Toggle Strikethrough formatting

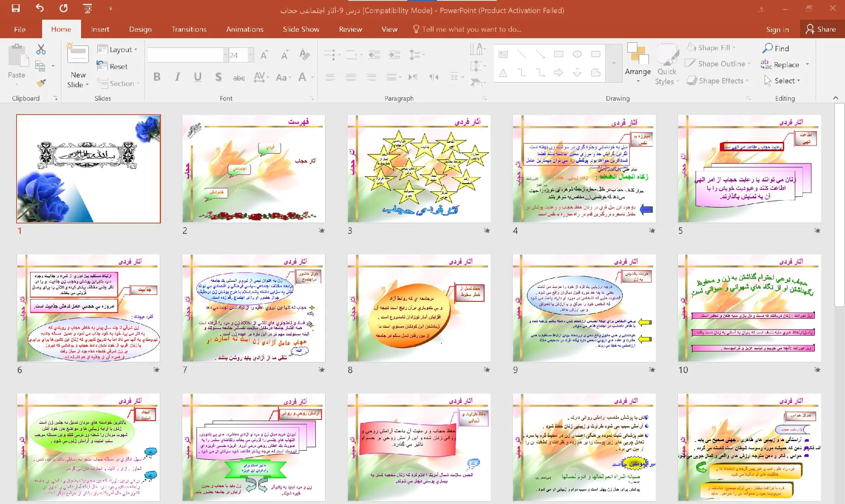coord(239,78)
